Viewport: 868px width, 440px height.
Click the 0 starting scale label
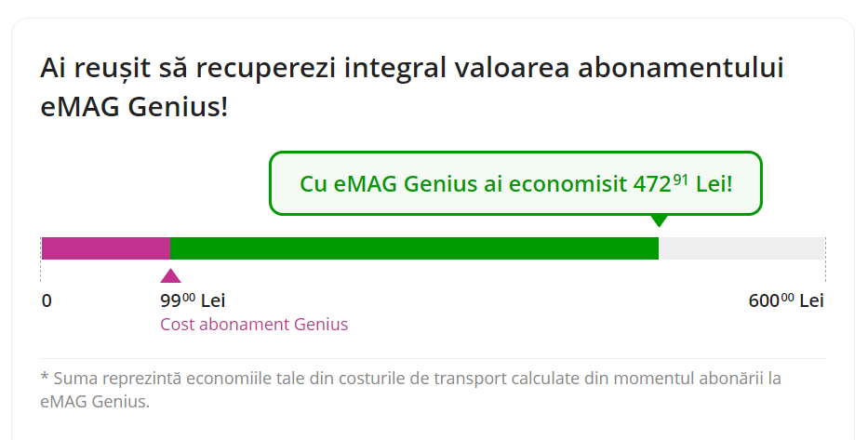tap(47, 300)
